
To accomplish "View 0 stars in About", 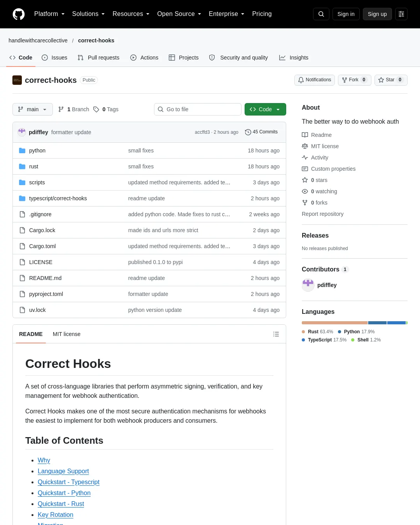I will pos(315,180).
